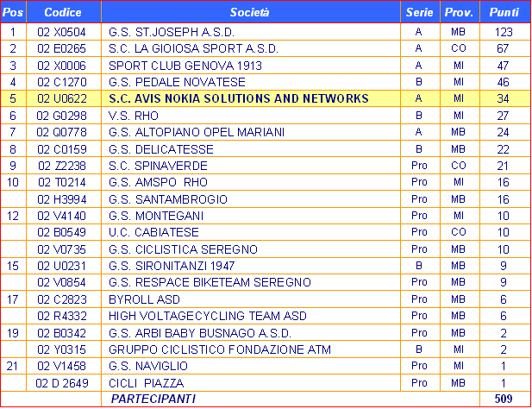Select G.S. DELICATESSE team
532x409 pixels.
[161, 149]
